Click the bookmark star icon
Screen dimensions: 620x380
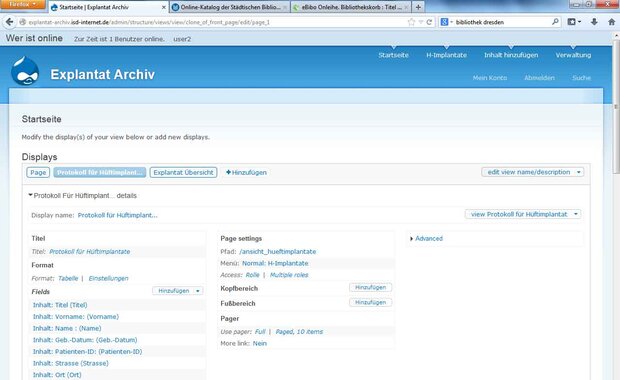tap(412, 22)
